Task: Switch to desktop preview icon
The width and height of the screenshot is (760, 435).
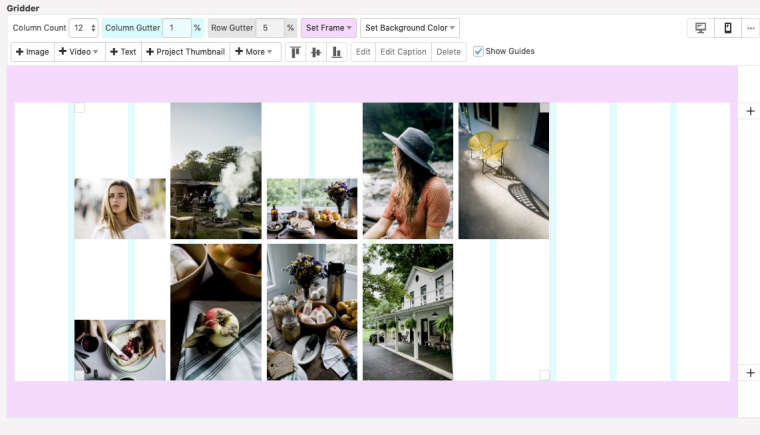Action: click(x=700, y=28)
